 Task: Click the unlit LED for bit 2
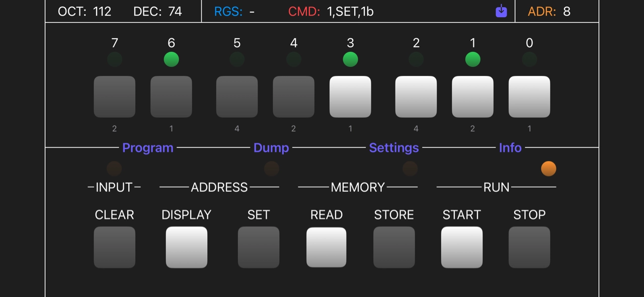point(416,59)
